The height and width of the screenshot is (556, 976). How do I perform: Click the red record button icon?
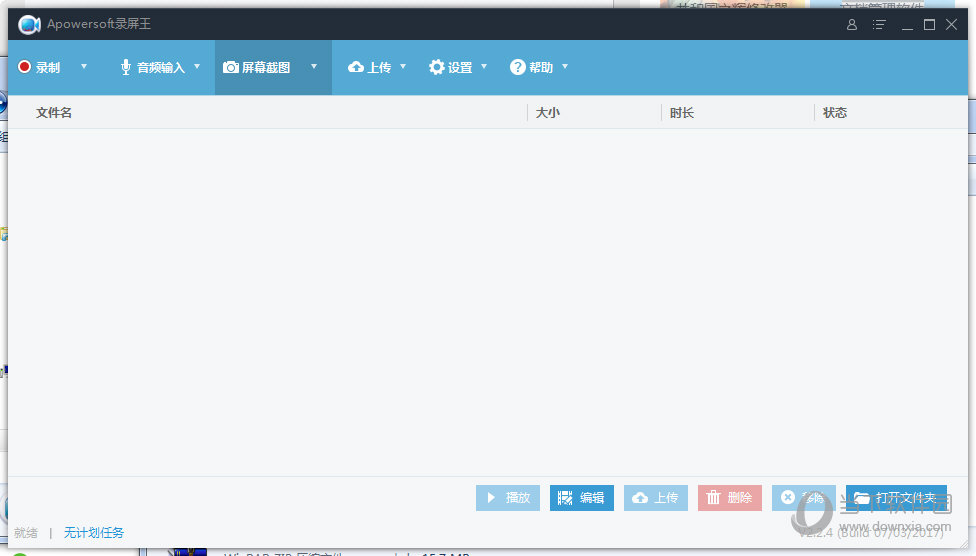(x=25, y=67)
